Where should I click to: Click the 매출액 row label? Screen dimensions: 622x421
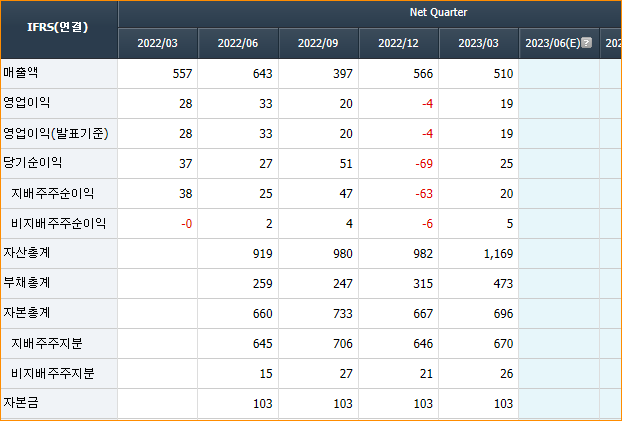click(21, 73)
